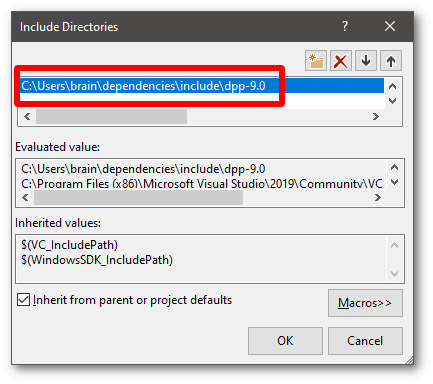Screen dimensions: 433x384
Task: Confirm changes with OK button
Action: (x=285, y=341)
